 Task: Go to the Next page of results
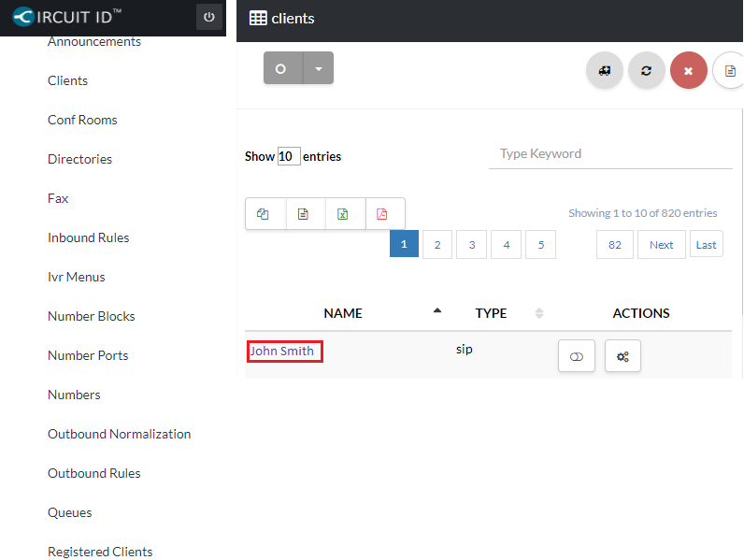point(661,245)
